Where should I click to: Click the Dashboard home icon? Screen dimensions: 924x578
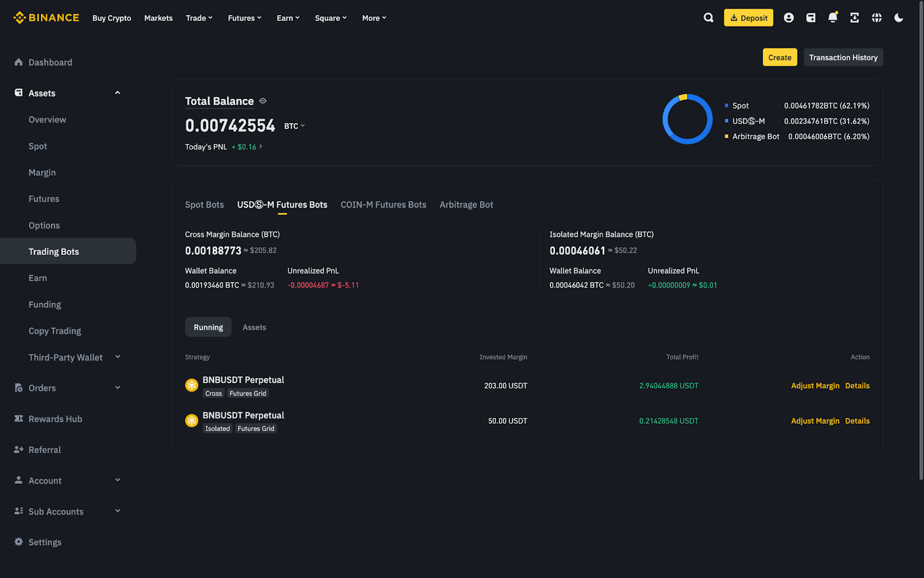tap(18, 62)
